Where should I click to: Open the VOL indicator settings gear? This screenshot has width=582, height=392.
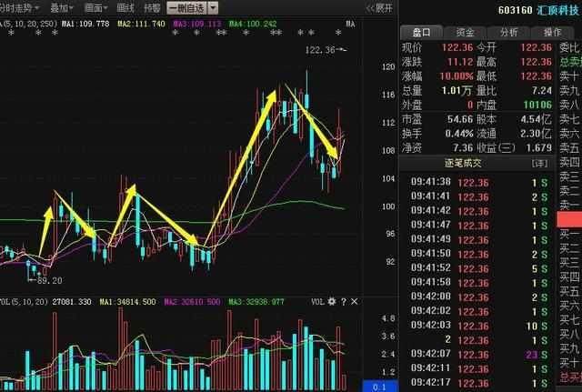[x=332, y=301]
